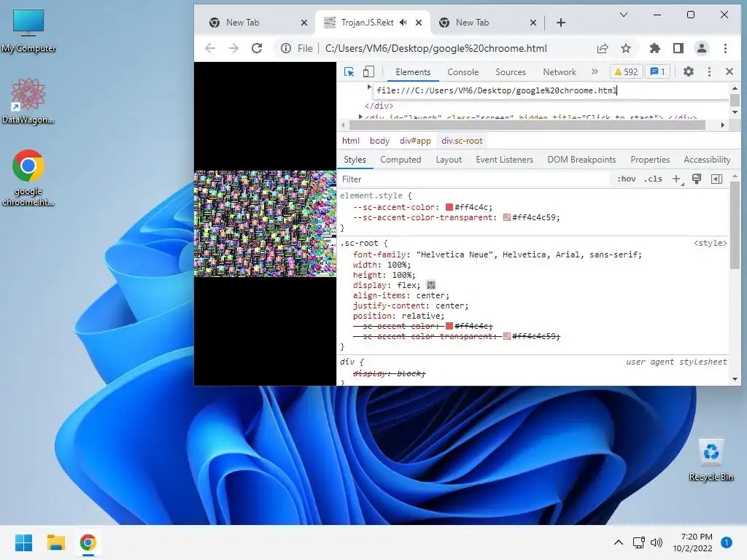Bookmark this tab star icon
This screenshot has width=747, height=560.
pos(625,48)
